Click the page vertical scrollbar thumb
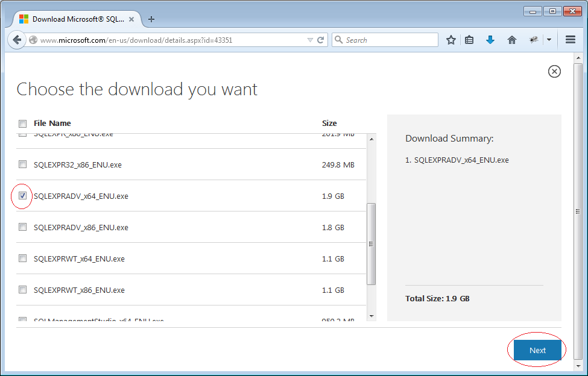Screen dimensions: 588x376 pyautogui.click(x=578, y=211)
